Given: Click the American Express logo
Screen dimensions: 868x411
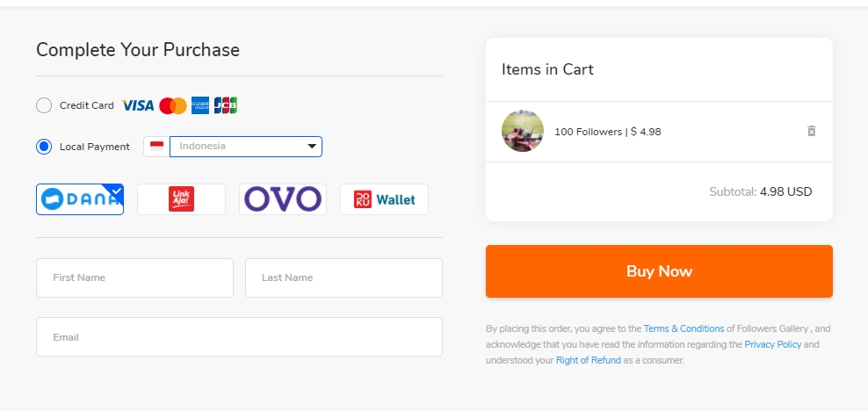Looking at the screenshot, I should tap(200, 105).
